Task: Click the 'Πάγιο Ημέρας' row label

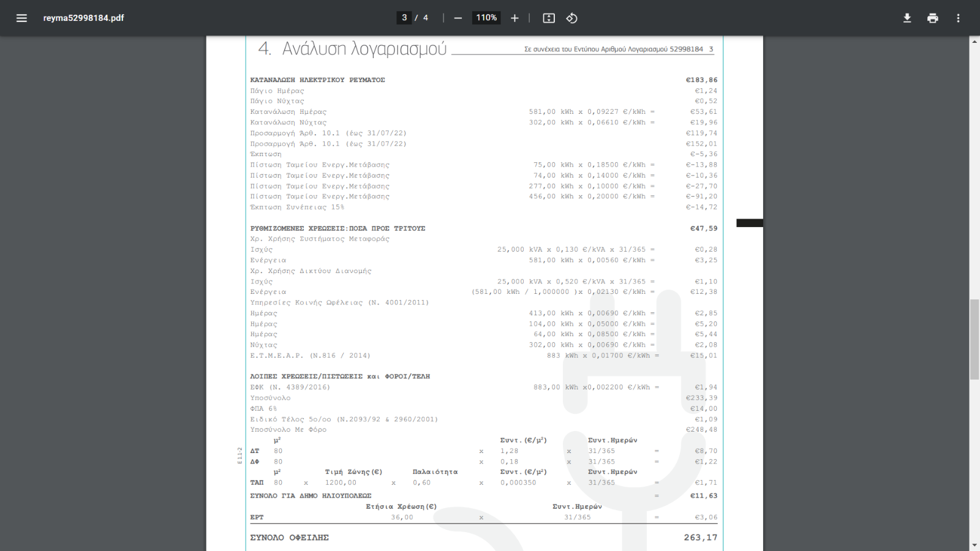Action: pyautogui.click(x=277, y=91)
